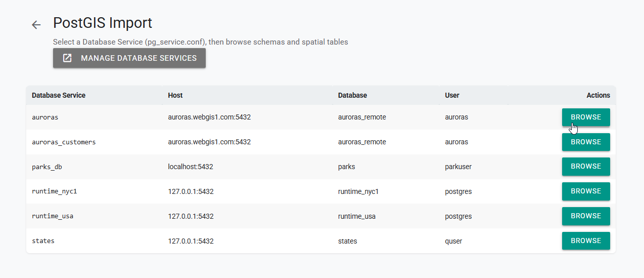Click user 'postgres' in runtime_nyc1 row
The width and height of the screenshot is (644, 278).
(458, 191)
